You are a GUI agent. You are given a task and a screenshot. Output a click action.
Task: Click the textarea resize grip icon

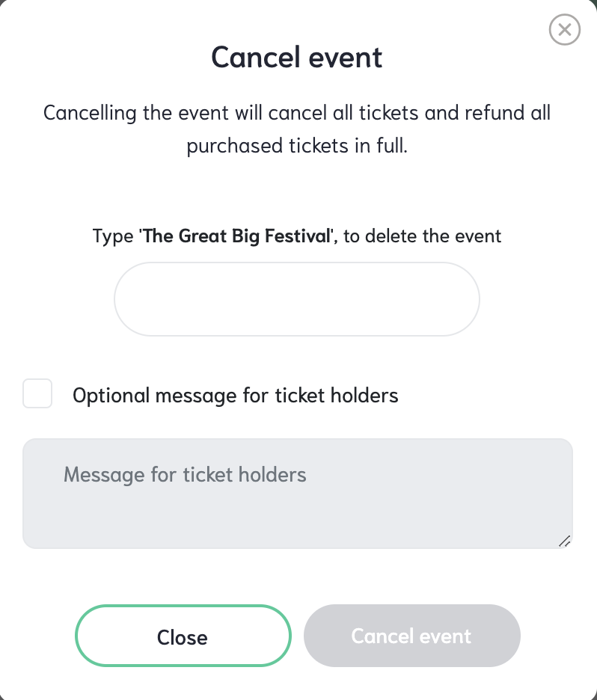[565, 541]
